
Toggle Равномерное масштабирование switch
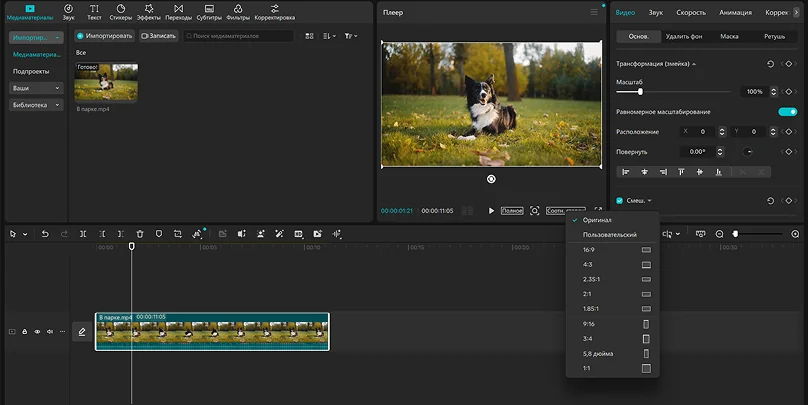pos(787,112)
